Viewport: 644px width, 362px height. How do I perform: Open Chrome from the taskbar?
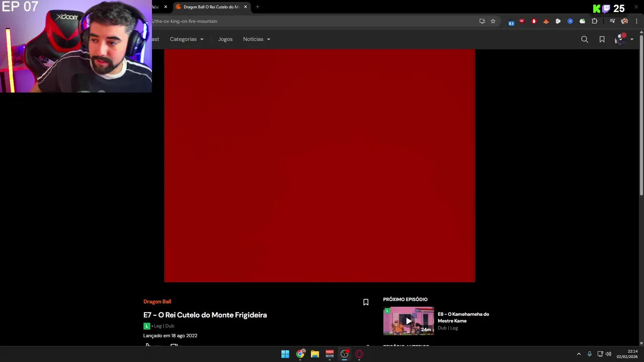[x=300, y=354]
